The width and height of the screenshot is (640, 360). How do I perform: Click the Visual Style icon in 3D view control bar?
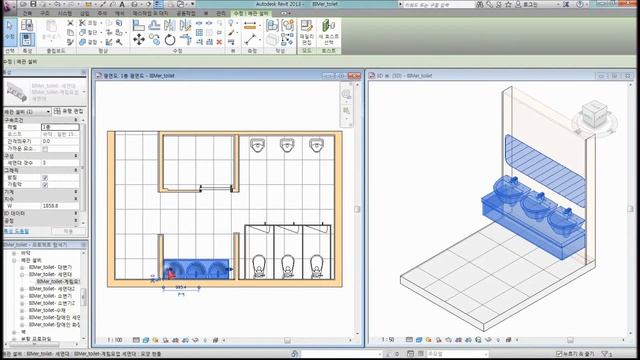coord(419,340)
